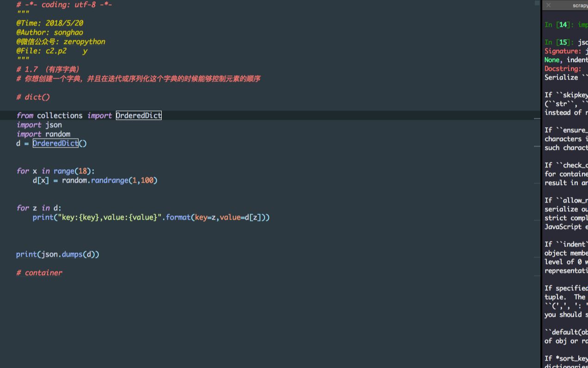588x368 pixels.
Task: Click OrderedDict in the d assignment line
Action: (x=55, y=143)
